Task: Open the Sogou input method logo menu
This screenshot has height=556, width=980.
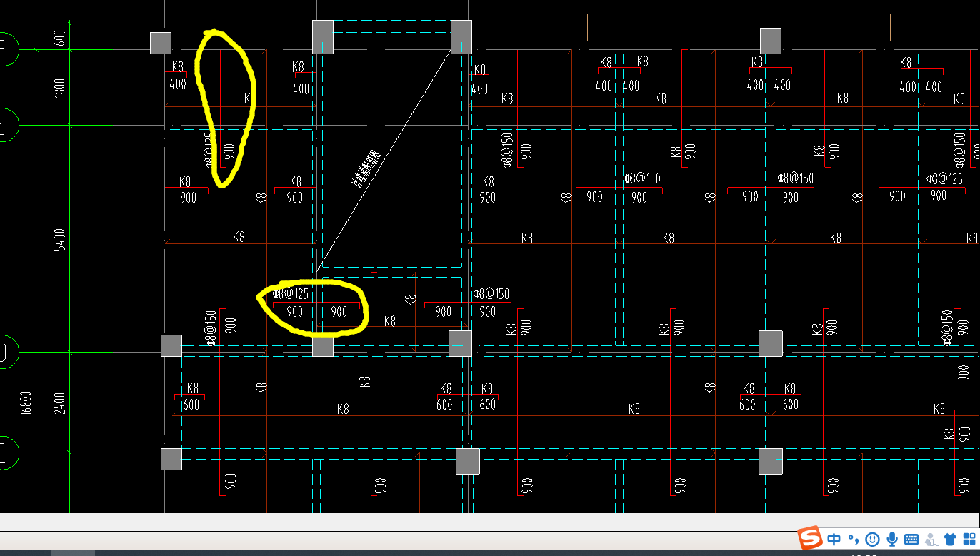Action: (810, 538)
